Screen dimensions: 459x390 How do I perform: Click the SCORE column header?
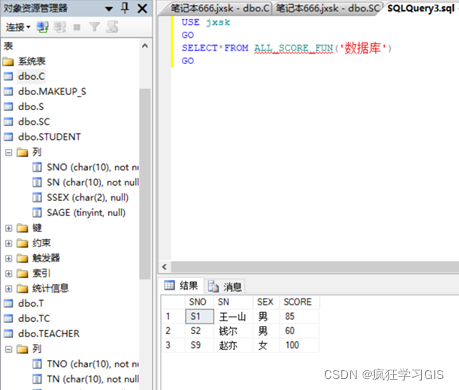pyautogui.click(x=299, y=302)
